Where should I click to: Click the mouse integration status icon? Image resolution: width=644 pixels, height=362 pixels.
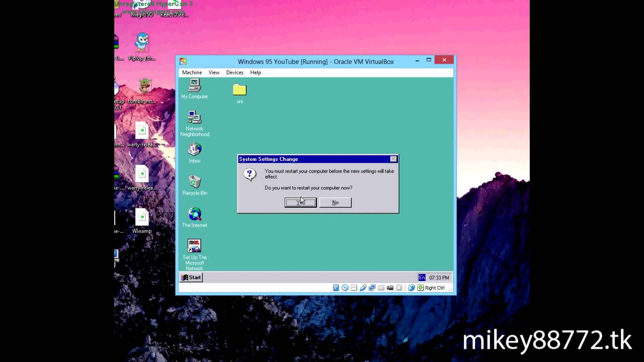[412, 288]
